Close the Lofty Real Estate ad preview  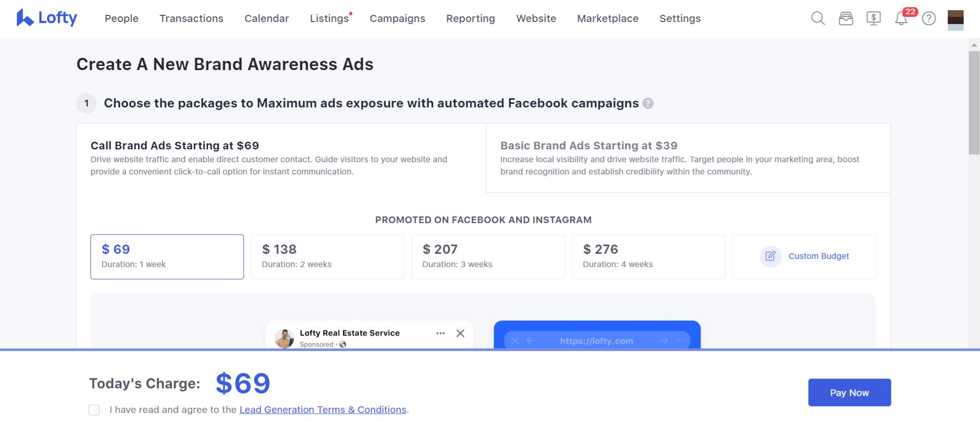tap(460, 333)
